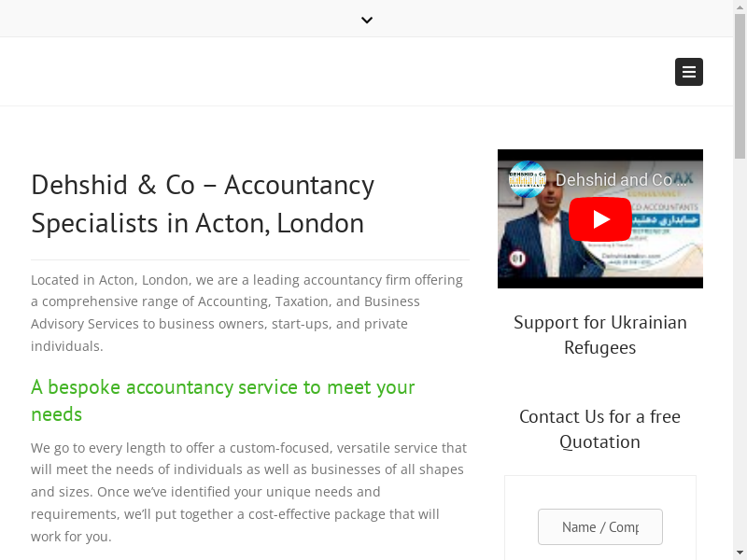The height and width of the screenshot is (560, 747).
Task: Expand the top bar chevron arrow
Action: click(x=367, y=20)
